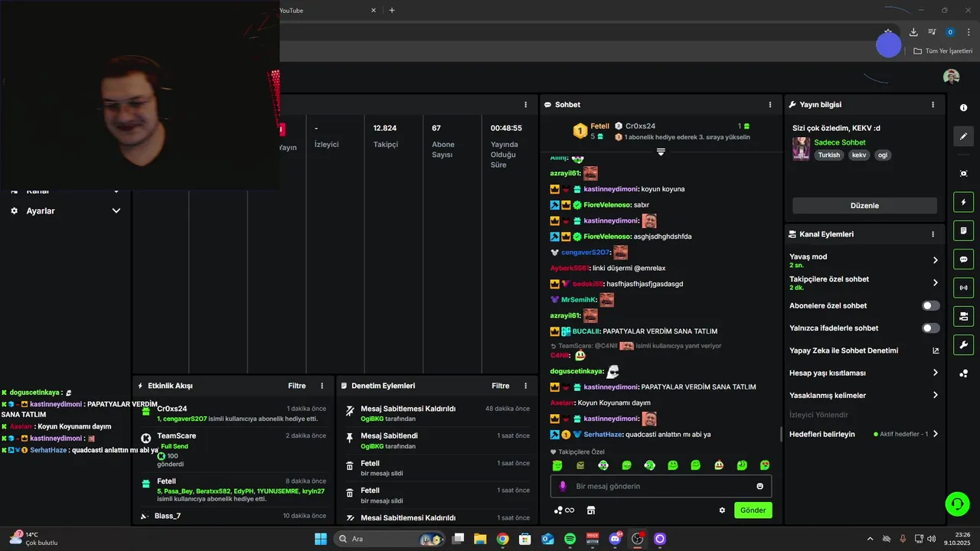Click the ogi tag
Viewport: 980px width, 551px height.
(883, 155)
